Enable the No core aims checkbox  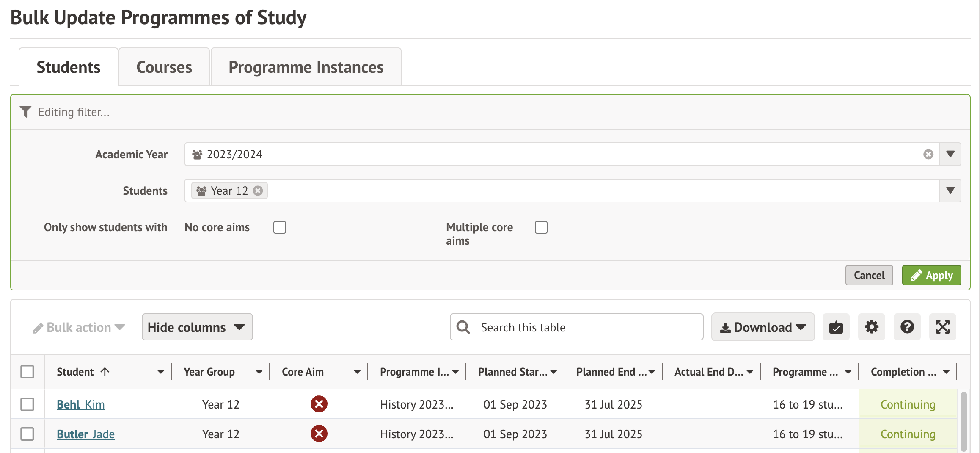tap(280, 227)
